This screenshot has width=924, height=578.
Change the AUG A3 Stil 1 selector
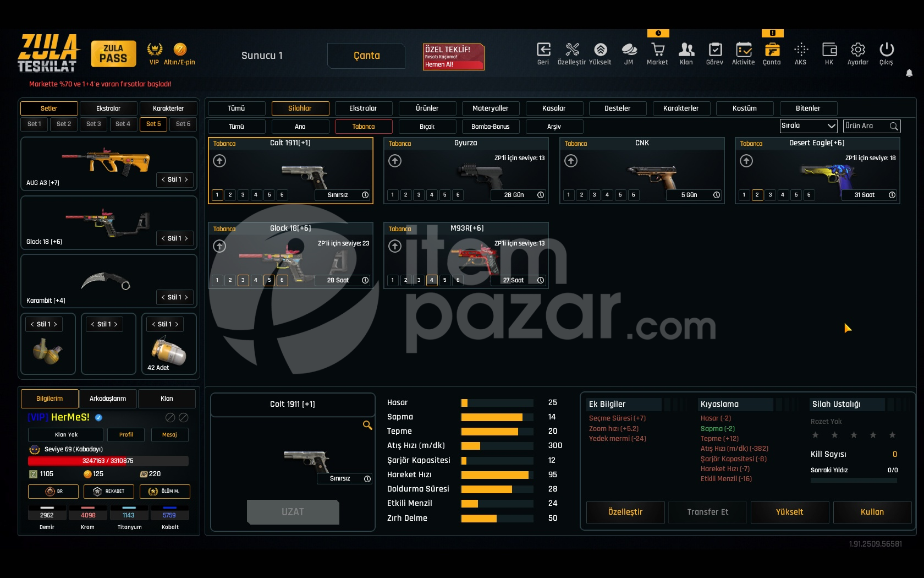[174, 179]
